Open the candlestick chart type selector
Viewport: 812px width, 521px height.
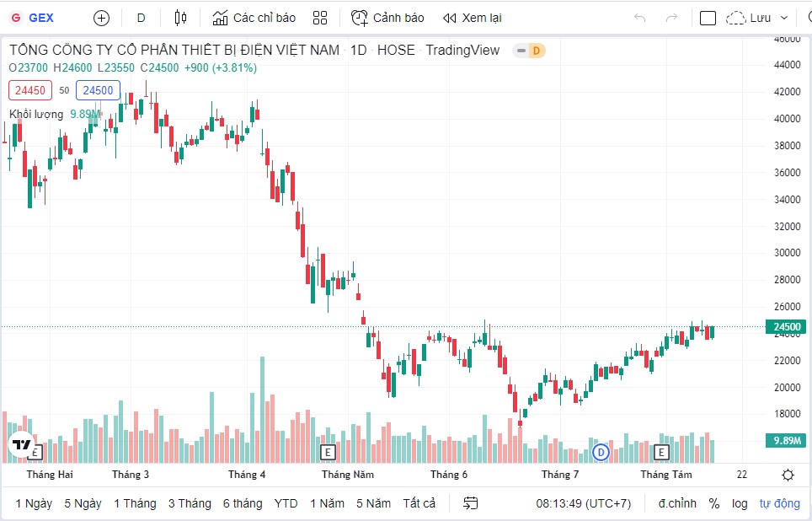[x=180, y=18]
